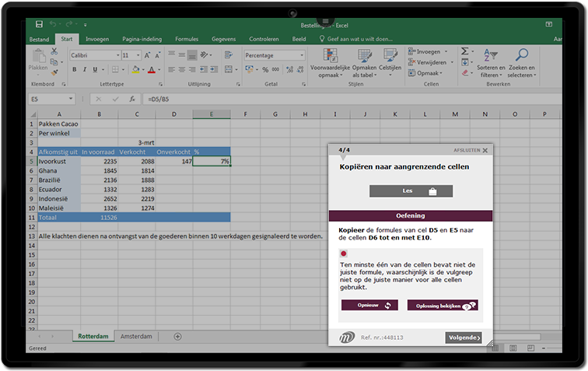Open Sorteren en filteren

491,61
